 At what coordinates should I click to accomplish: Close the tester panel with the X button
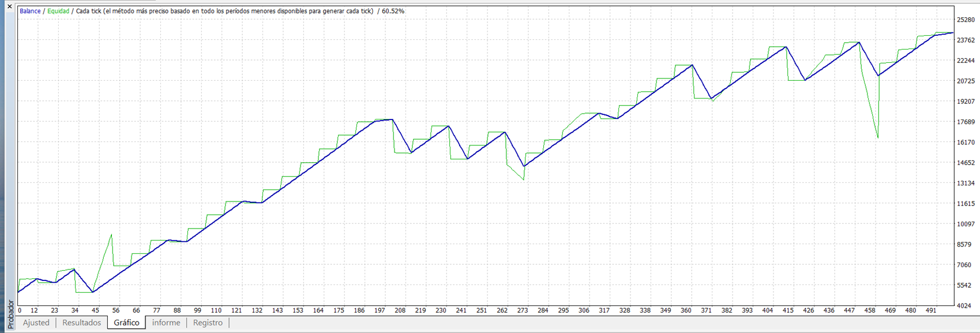[x=9, y=6]
